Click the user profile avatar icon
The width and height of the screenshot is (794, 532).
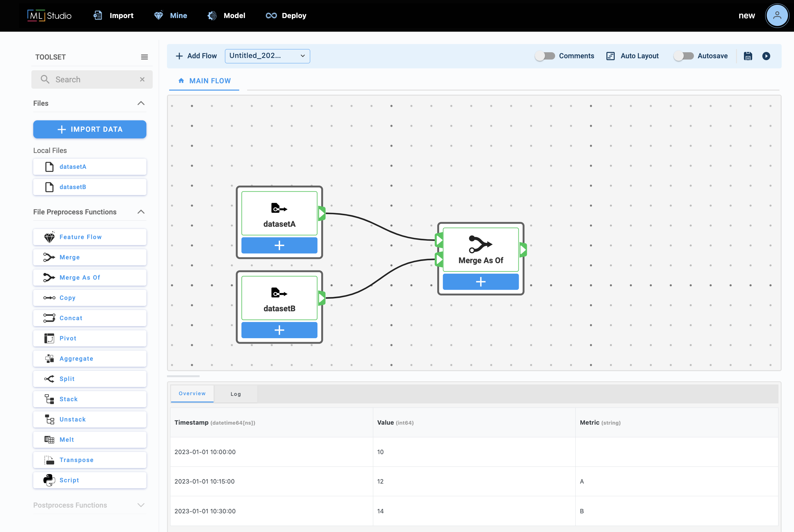[776, 16]
